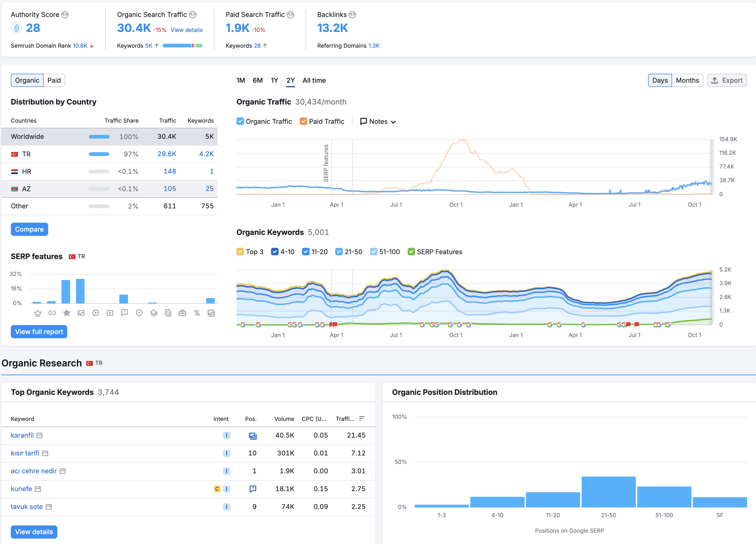This screenshot has height=544, width=756.
Task: Click the crown SERP feature icon
Action: [38, 313]
